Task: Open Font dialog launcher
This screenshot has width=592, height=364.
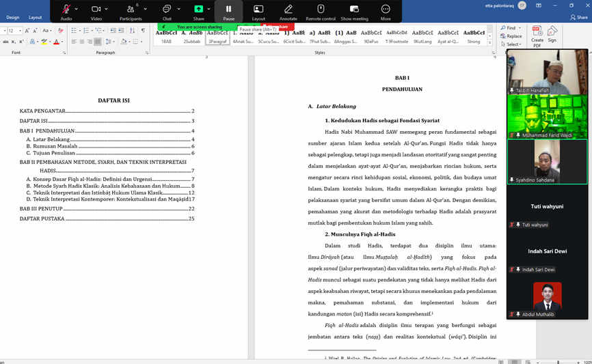Action: pyautogui.click(x=64, y=53)
